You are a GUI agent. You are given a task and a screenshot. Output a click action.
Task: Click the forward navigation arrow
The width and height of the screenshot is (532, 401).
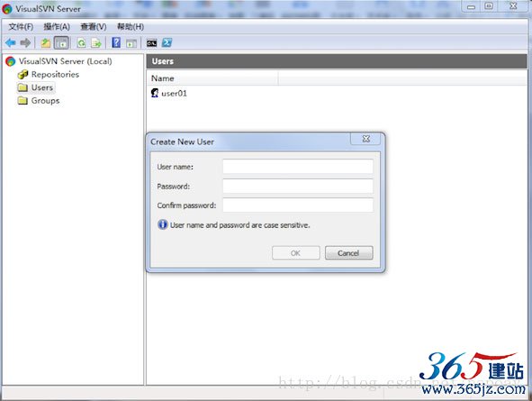pyautogui.click(x=25, y=42)
